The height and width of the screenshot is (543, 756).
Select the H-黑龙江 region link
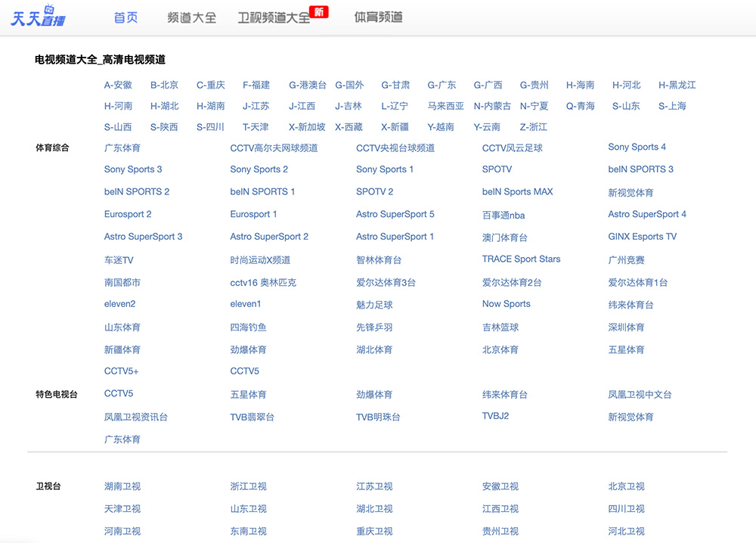pos(677,85)
